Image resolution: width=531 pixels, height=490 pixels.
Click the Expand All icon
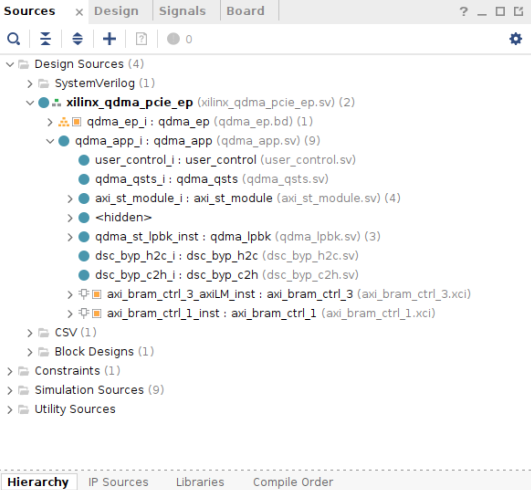click(x=78, y=39)
